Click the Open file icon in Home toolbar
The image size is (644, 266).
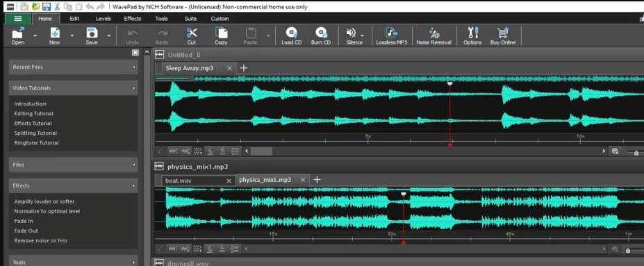coord(17,33)
